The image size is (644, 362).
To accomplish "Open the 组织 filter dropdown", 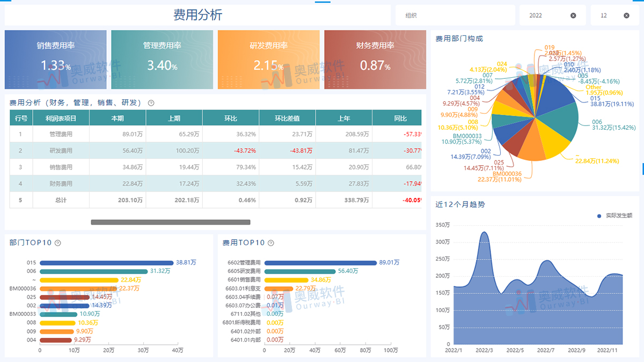I will point(455,16).
